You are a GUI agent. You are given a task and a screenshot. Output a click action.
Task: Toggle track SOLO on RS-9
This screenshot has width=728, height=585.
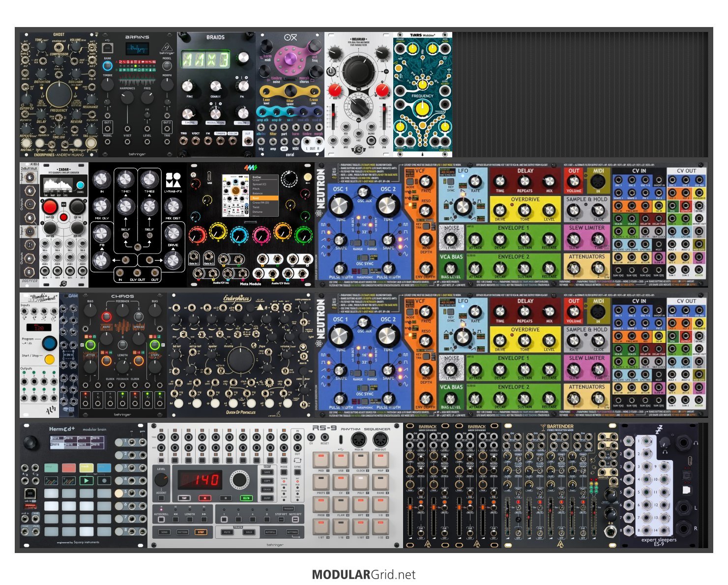click(249, 532)
